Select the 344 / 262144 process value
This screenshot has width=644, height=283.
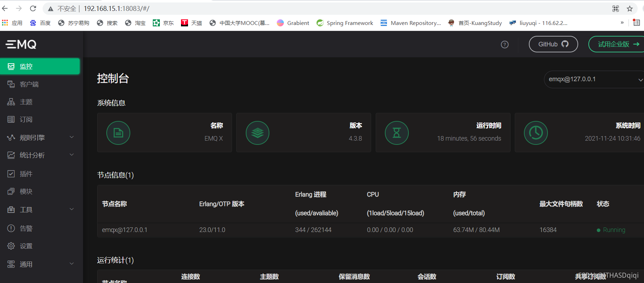point(313,230)
